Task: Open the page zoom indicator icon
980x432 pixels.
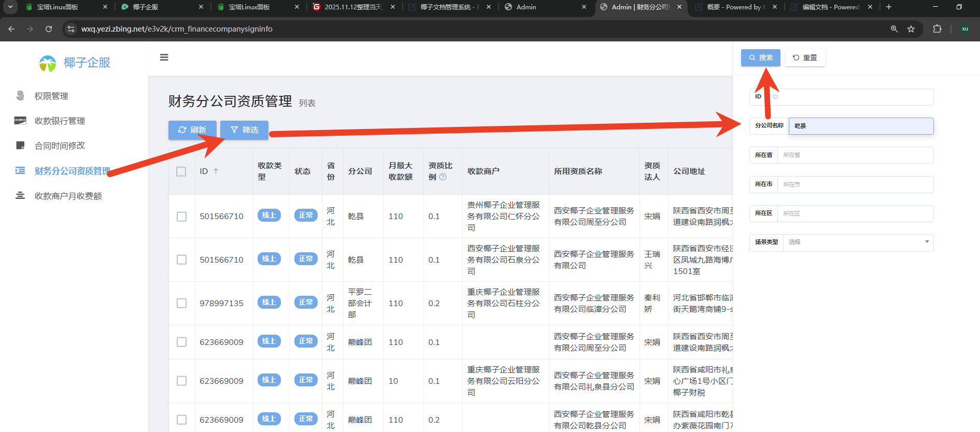Action: [x=894, y=29]
